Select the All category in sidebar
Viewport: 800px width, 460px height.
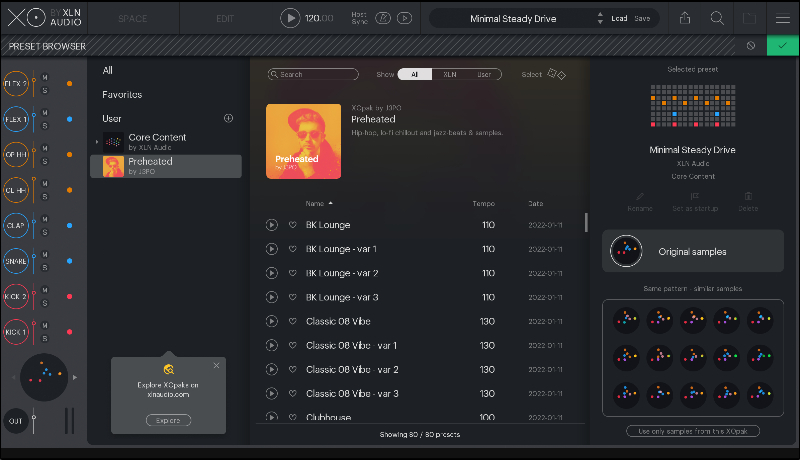point(108,70)
